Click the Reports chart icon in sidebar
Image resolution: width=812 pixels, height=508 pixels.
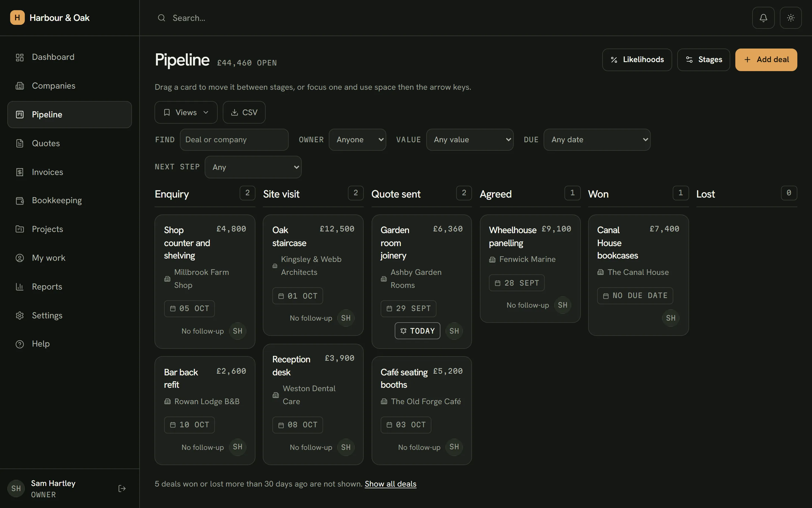20,286
